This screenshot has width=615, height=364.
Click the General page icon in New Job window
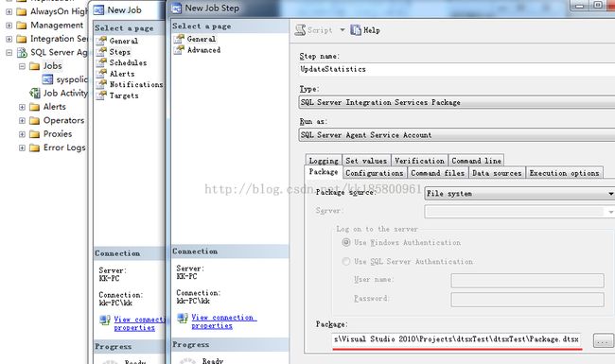click(101, 41)
